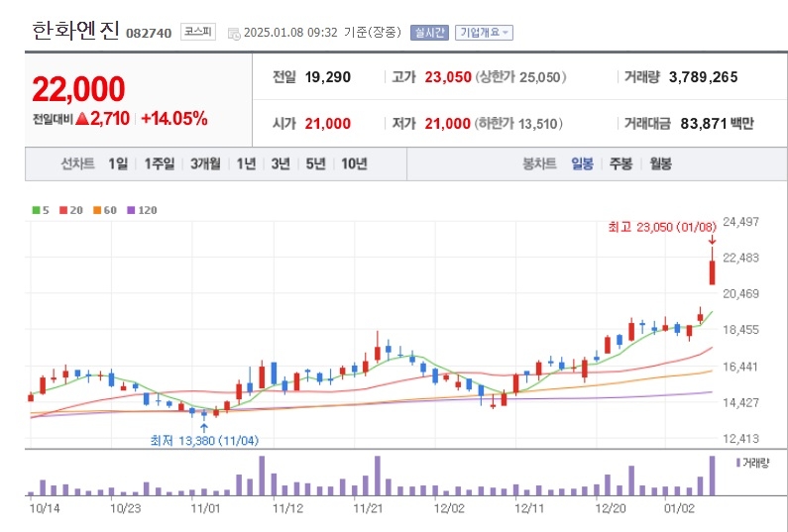This screenshot has height=532, width=788.
Task: Click the 코스피 market badge
Action: coord(198,32)
